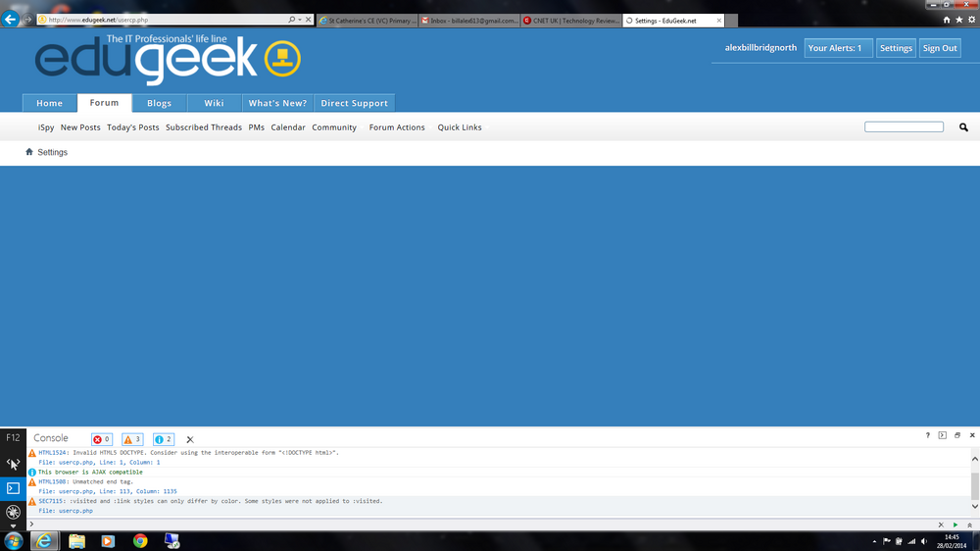Click the console output scrollbar thumb

point(974,486)
